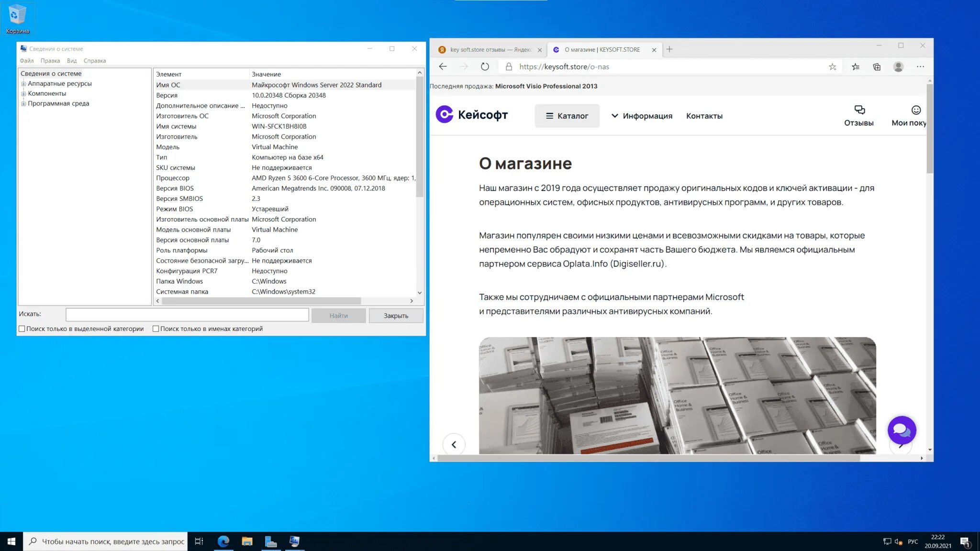Open the Информация dropdown menu

tap(642, 116)
